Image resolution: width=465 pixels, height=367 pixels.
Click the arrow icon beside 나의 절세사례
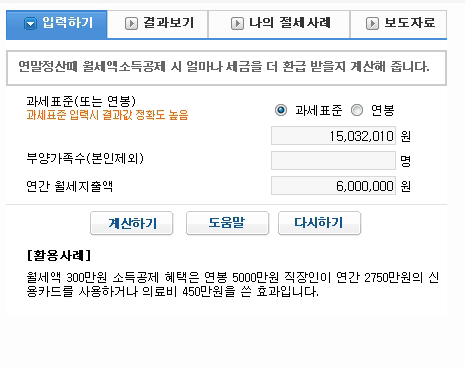(237, 24)
